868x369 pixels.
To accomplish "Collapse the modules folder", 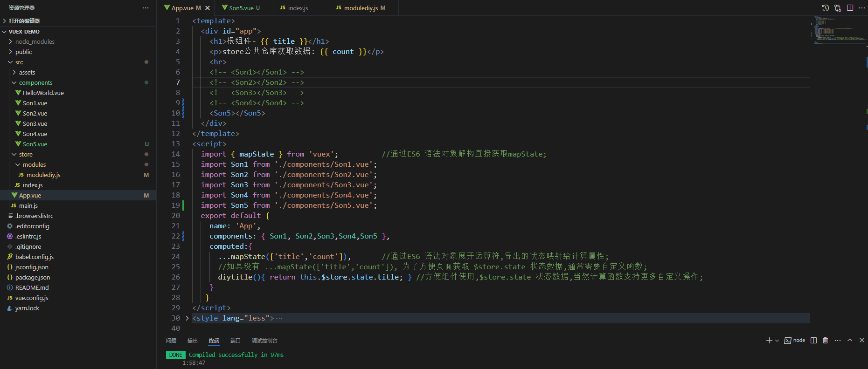I will pyautogui.click(x=78, y=164).
